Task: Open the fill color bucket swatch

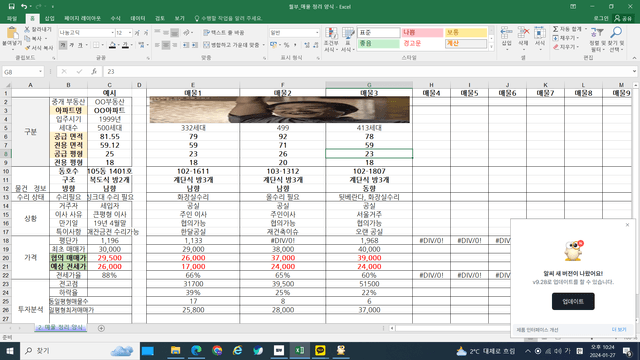Action: pos(112,45)
